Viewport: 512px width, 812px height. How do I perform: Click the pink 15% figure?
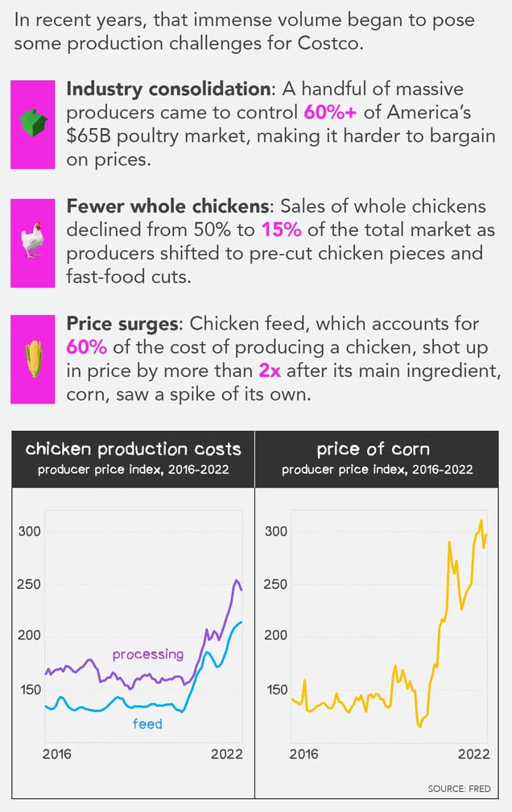pyautogui.click(x=281, y=230)
